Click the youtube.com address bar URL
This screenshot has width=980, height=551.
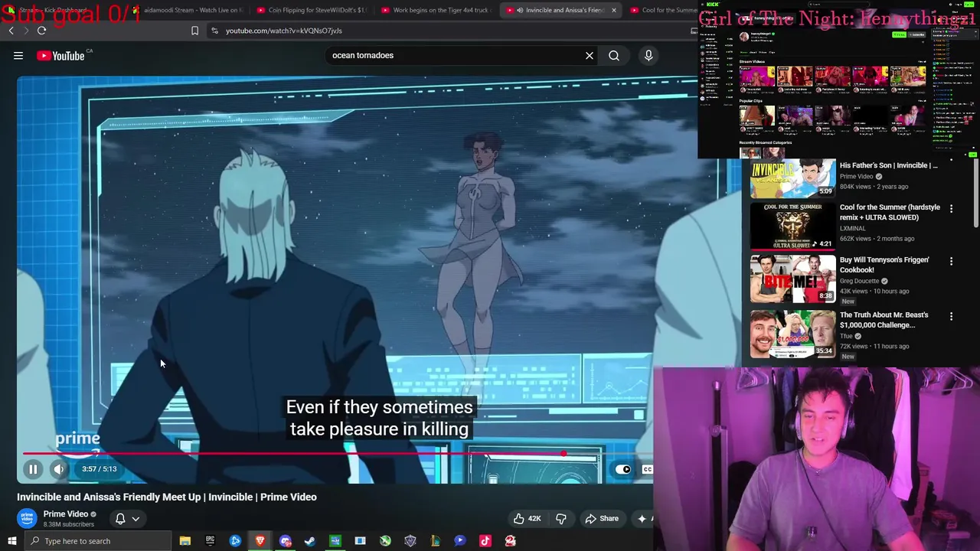[283, 31]
